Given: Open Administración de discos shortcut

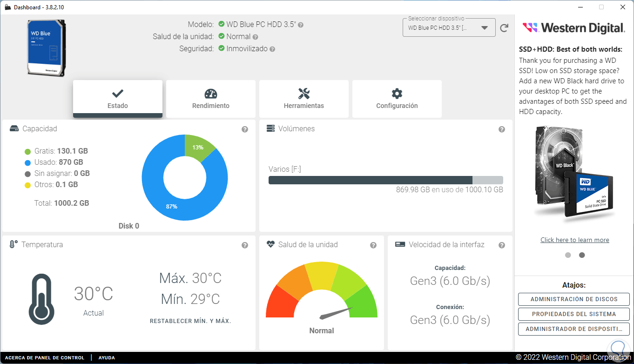Looking at the screenshot, I should [x=574, y=299].
